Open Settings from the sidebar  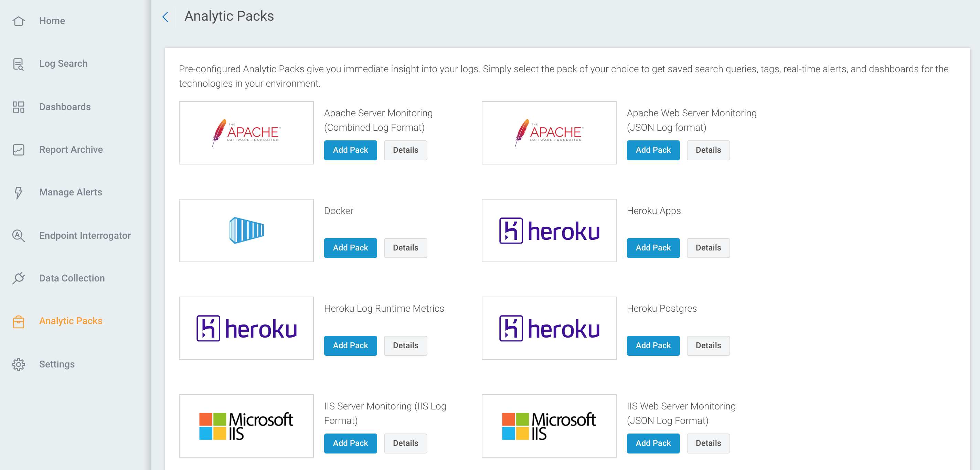(x=57, y=364)
